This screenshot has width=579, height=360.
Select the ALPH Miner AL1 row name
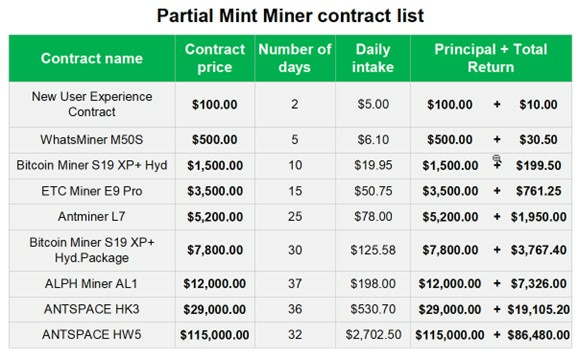91,284
